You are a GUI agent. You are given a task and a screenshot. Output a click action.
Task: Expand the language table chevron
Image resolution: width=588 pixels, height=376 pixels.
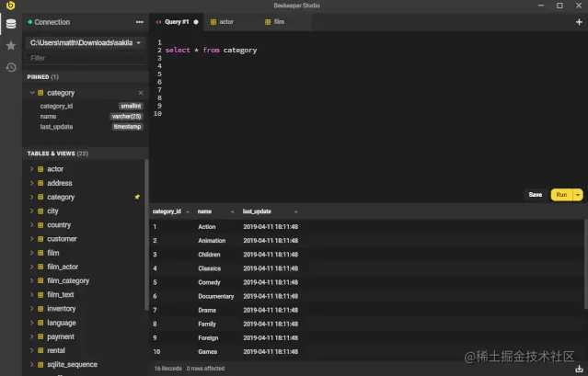coord(32,323)
